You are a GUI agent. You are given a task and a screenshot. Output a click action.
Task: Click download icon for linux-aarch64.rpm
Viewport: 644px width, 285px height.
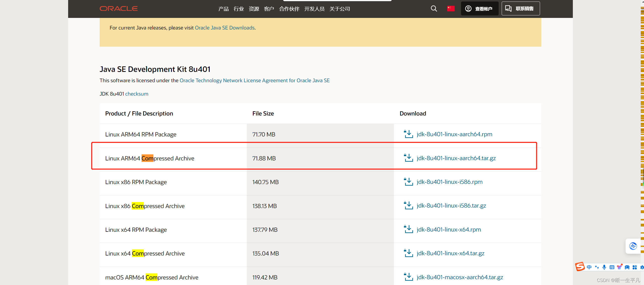(408, 134)
